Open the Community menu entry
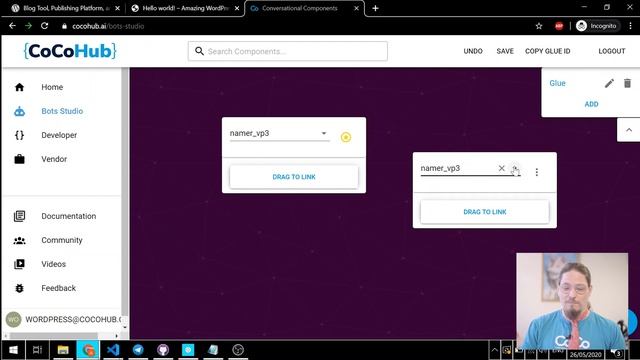Image resolution: width=640 pixels, height=360 pixels. click(x=62, y=240)
